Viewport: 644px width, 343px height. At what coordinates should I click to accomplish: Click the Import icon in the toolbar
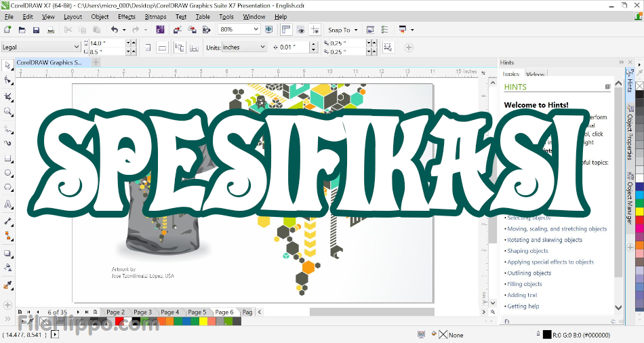178,30
